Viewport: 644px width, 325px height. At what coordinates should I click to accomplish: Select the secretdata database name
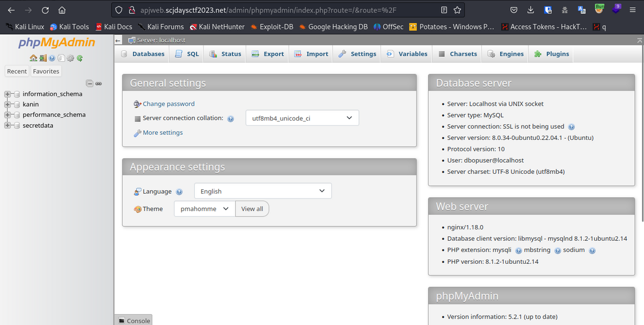pos(38,125)
